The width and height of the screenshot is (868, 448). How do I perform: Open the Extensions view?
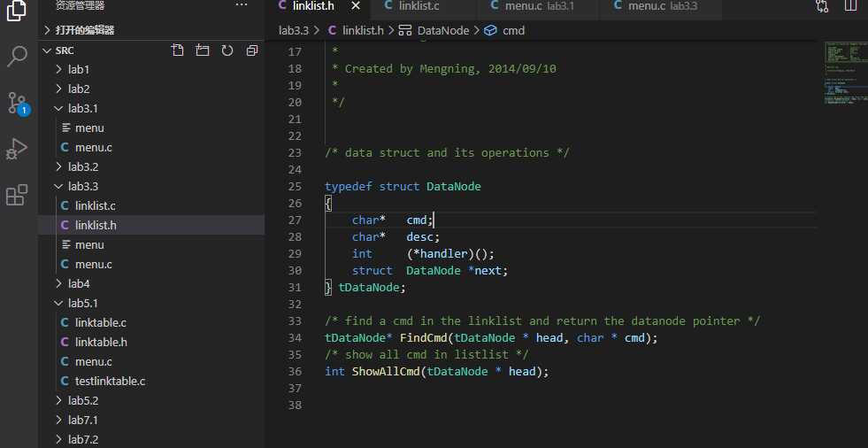17,195
